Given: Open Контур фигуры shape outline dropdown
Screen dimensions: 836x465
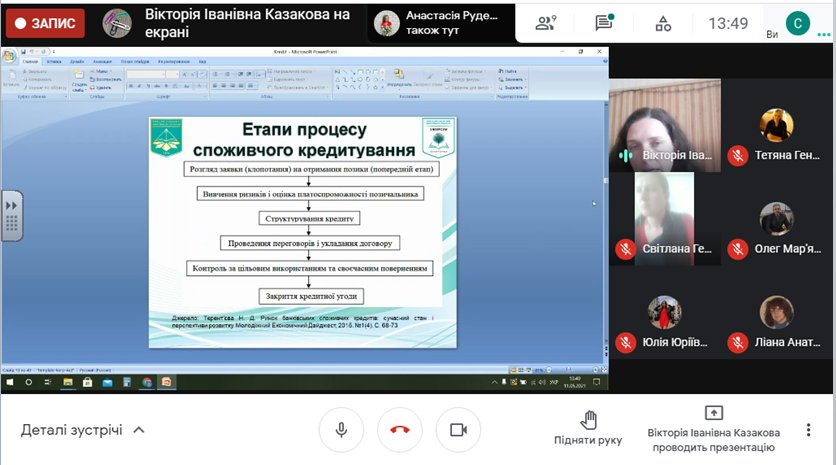Looking at the screenshot, I should [x=465, y=79].
